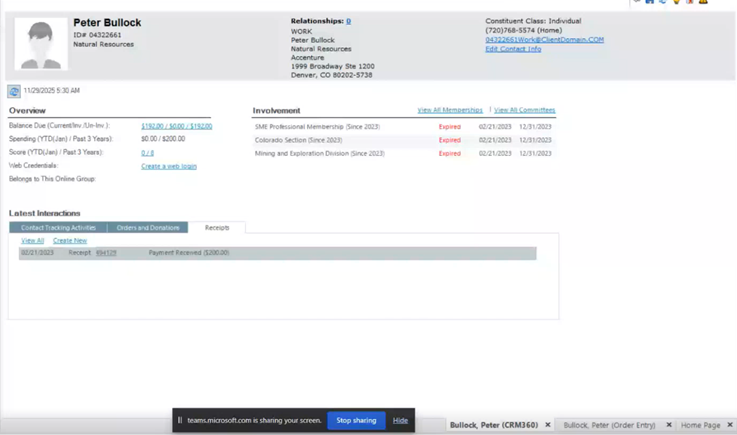Click the ID# 04322661 text

(x=97, y=35)
